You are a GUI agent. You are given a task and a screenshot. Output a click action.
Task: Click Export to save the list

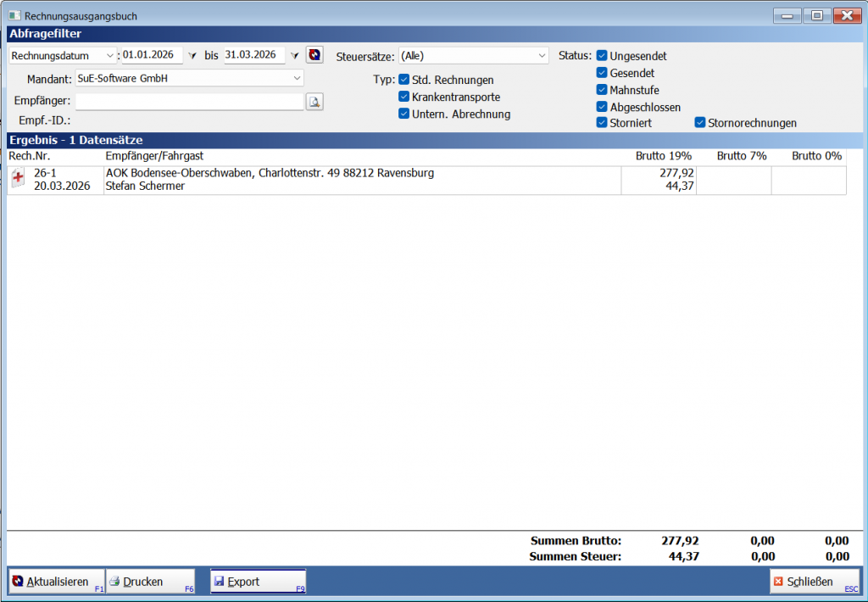(x=258, y=582)
